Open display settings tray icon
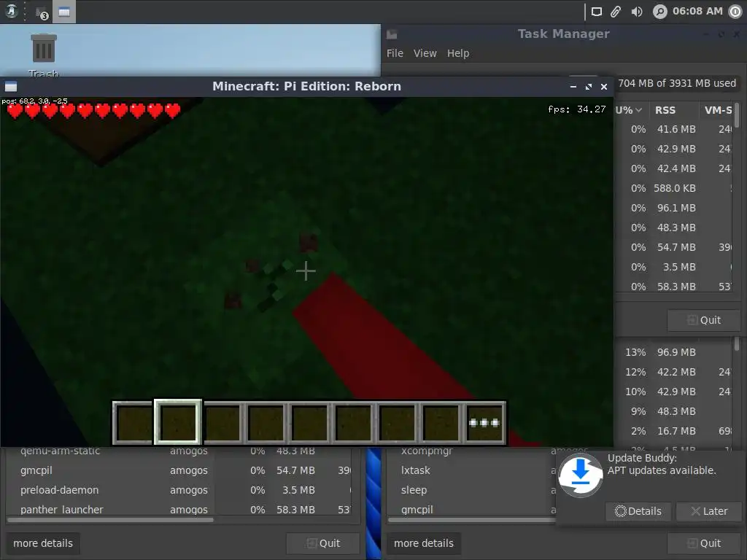The height and width of the screenshot is (560, 747). [x=597, y=12]
